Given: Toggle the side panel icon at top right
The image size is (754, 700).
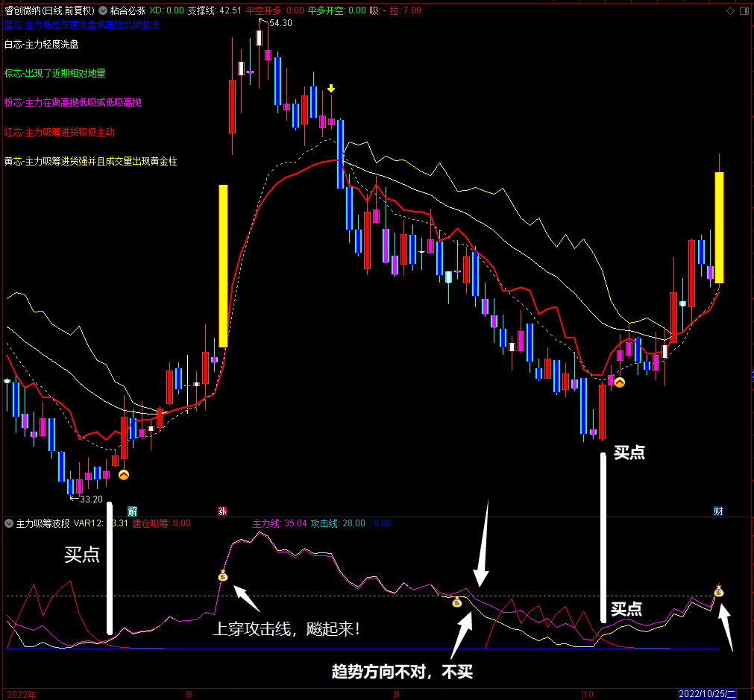Looking at the screenshot, I should coord(744,10).
